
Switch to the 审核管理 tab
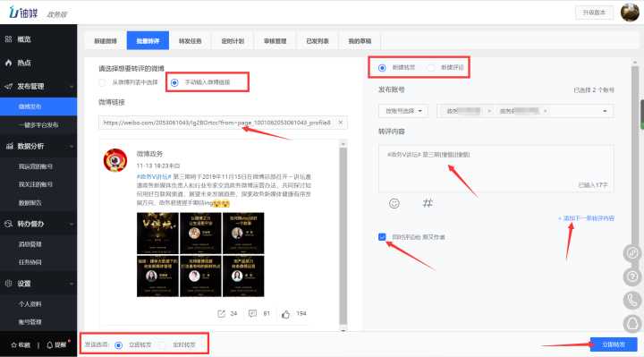click(275, 40)
